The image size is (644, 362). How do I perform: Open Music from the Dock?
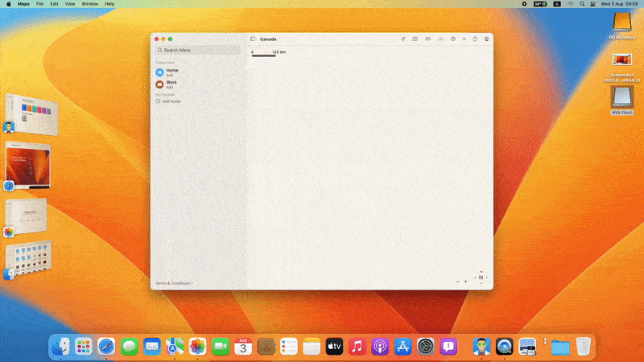click(x=357, y=347)
